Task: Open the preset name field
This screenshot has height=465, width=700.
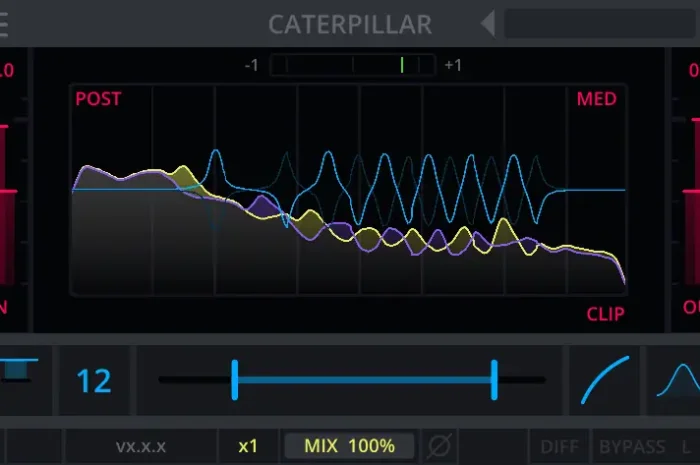Action: pos(600,23)
